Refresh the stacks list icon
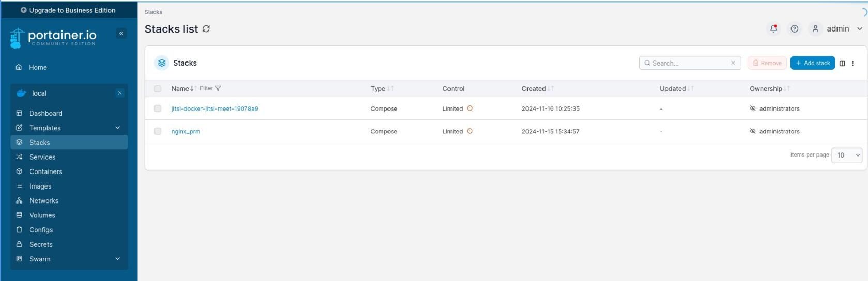 [x=206, y=29]
